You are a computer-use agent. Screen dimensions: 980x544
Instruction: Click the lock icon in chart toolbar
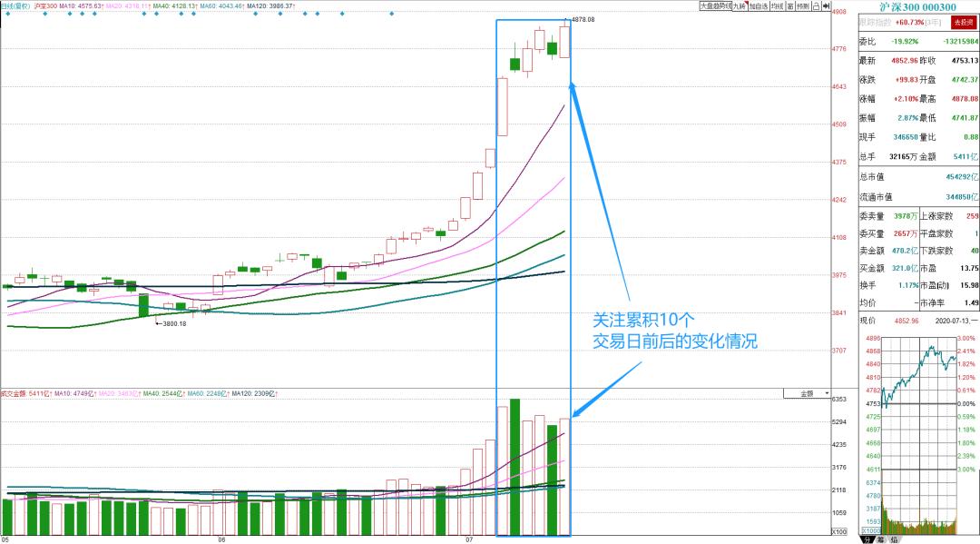pos(817,6)
